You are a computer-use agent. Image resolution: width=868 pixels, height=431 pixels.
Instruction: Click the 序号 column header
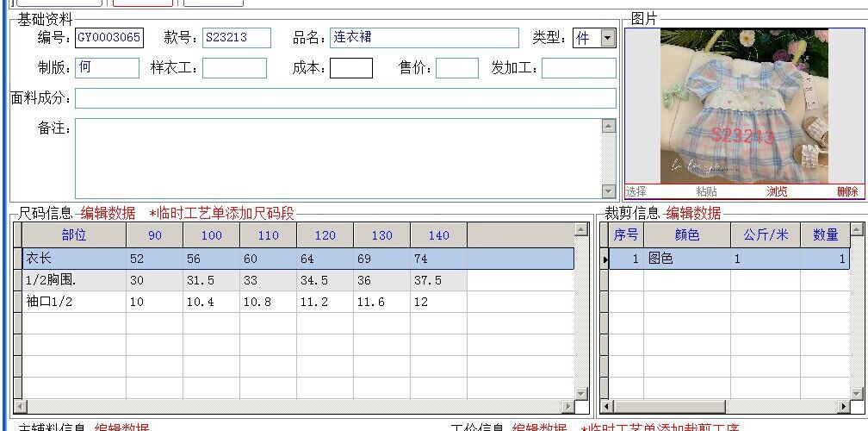click(x=626, y=234)
